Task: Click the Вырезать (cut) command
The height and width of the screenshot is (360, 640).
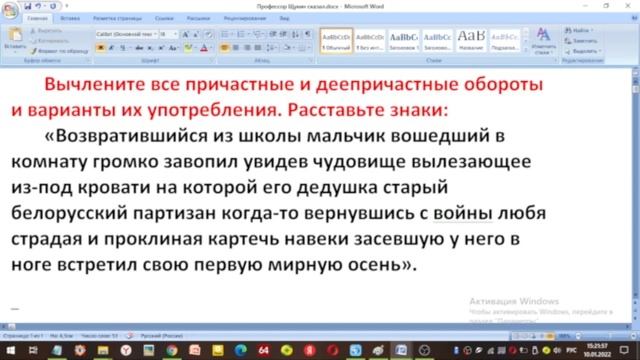Action: click(x=46, y=31)
